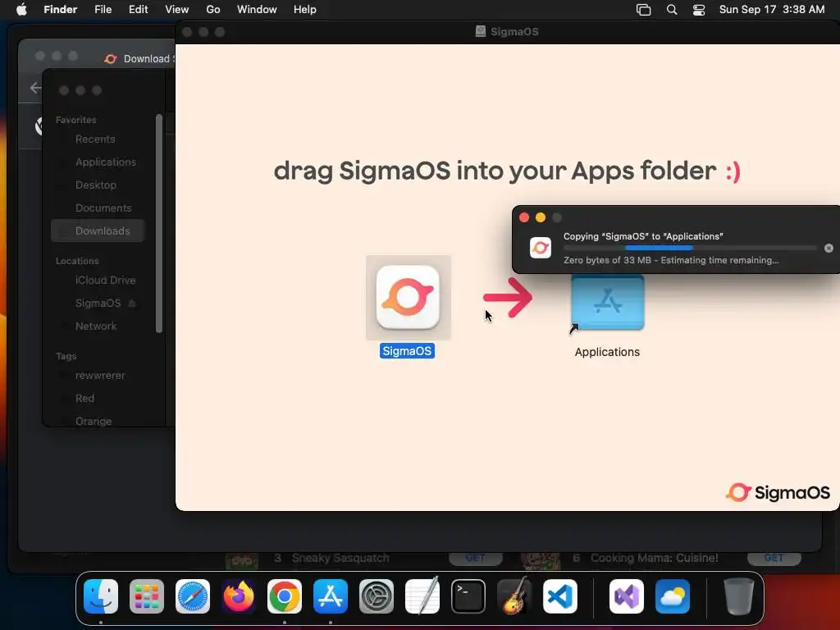Open Stage Manager icon in menu bar
Viewport: 840px width, 630px height.
click(x=643, y=10)
